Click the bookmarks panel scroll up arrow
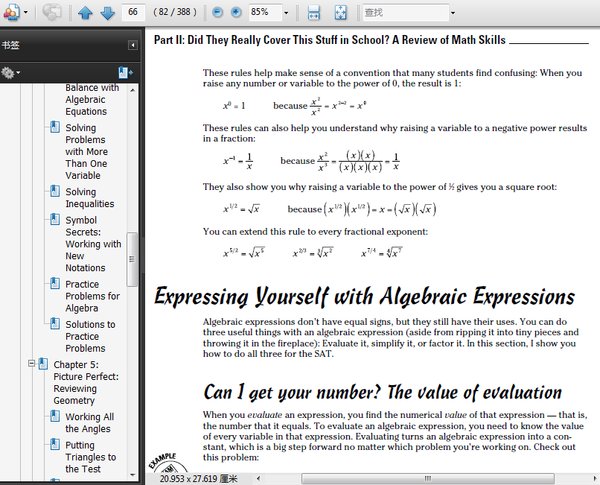Viewport: 600px width, 485px height. click(132, 90)
